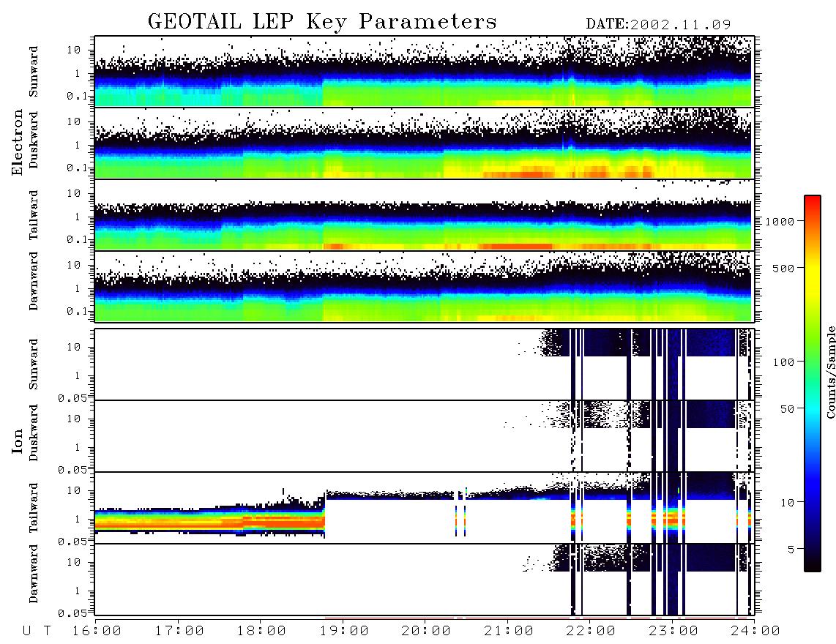
Task: Click the '1000' colorbar tick value
Action: (x=780, y=221)
